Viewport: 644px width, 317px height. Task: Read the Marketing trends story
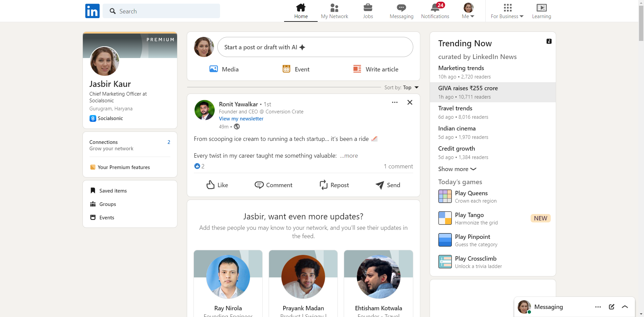[493, 72]
